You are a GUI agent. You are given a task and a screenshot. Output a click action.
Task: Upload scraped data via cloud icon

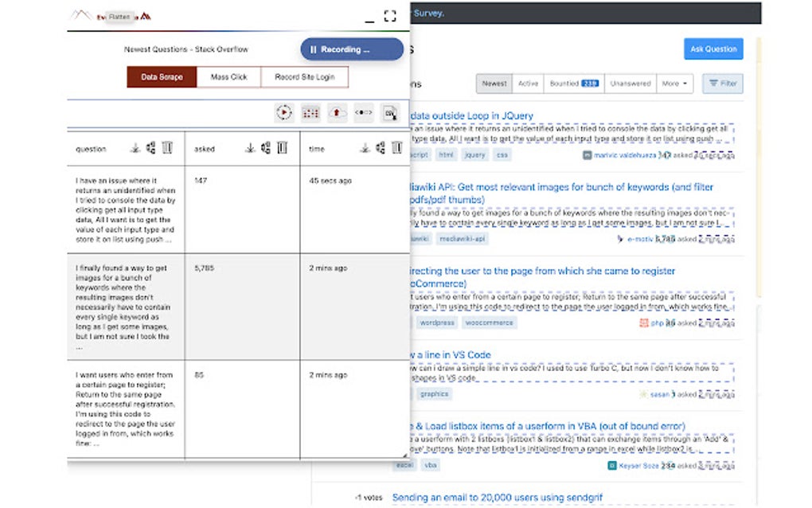tap(337, 112)
